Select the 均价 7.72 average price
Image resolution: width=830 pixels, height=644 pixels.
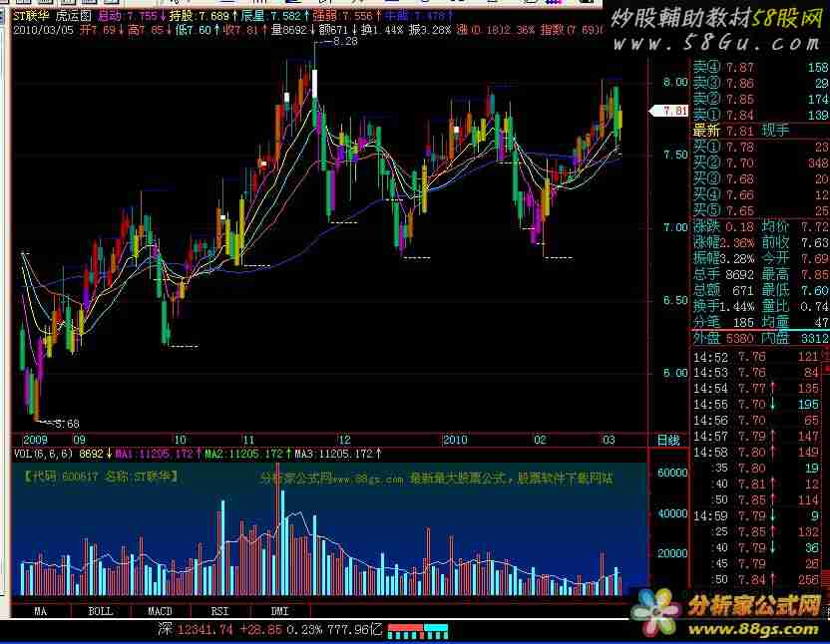[x=795, y=227]
